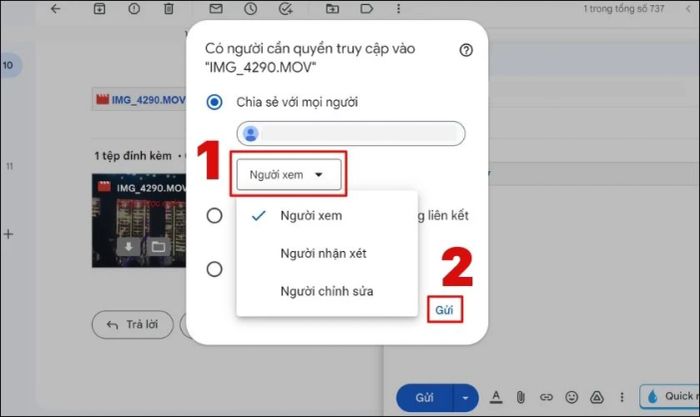Viewport: 700px width, 417px height.
Task: Choose 'Người xem' from the permission menu
Action: pyautogui.click(x=327, y=216)
